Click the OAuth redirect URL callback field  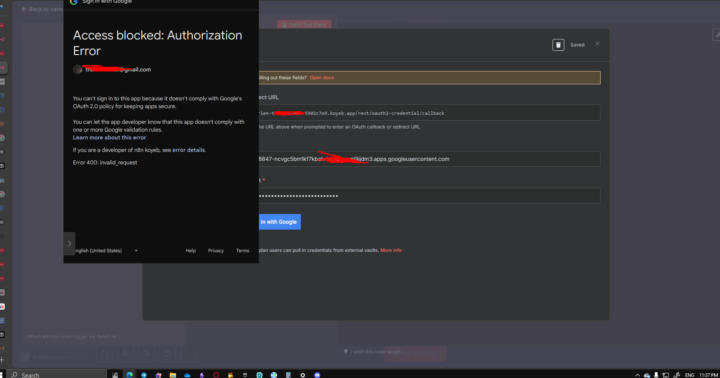pos(429,113)
